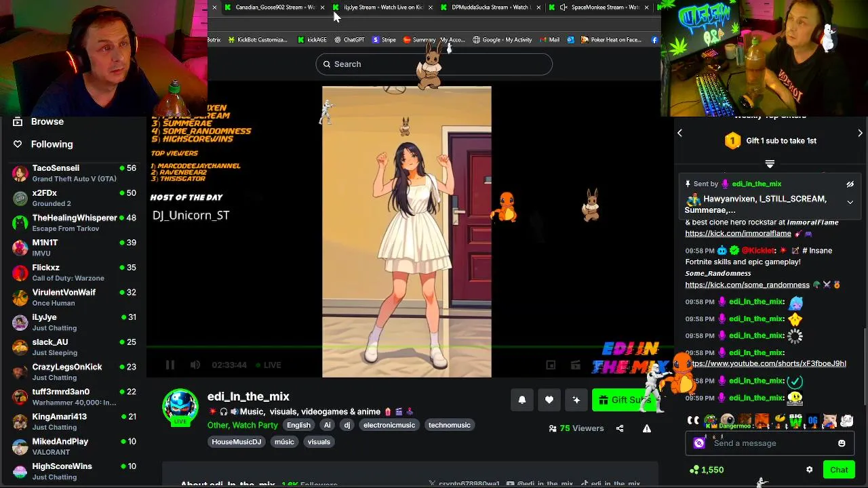Open the kickAGE bookmark

pos(312,40)
